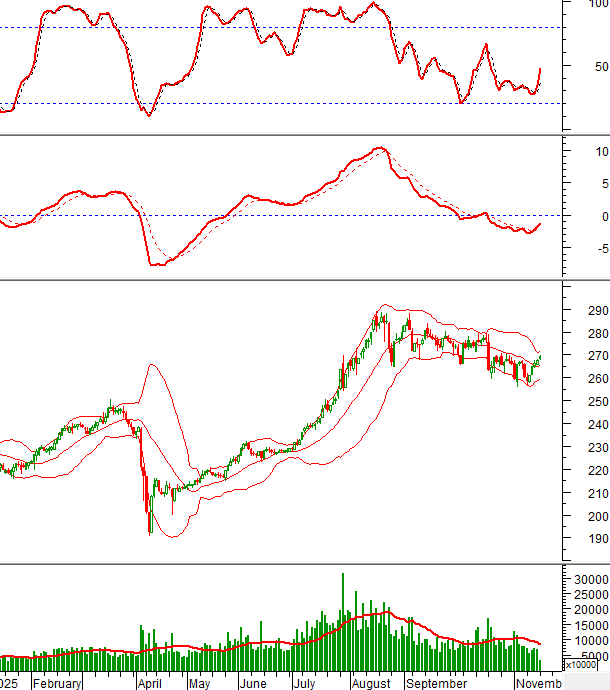Click the -5 label on the MACD axis
Image resolution: width=610 pixels, height=690 pixels.
tap(596, 248)
